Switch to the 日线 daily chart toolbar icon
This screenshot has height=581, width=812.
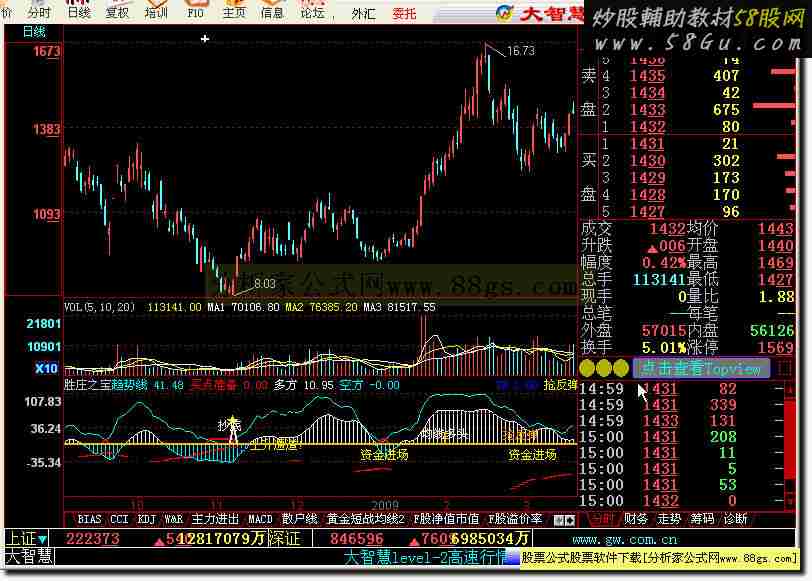pyautogui.click(x=79, y=10)
